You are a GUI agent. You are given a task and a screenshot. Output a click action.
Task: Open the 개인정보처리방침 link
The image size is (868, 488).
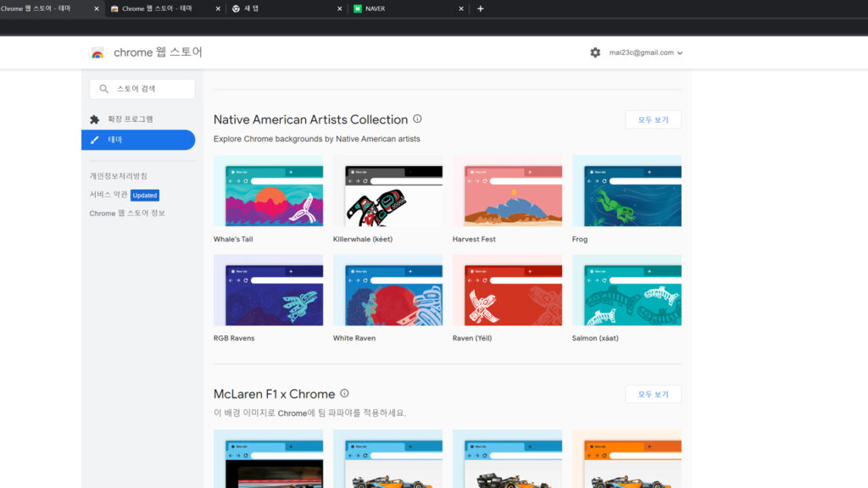pyautogui.click(x=119, y=176)
